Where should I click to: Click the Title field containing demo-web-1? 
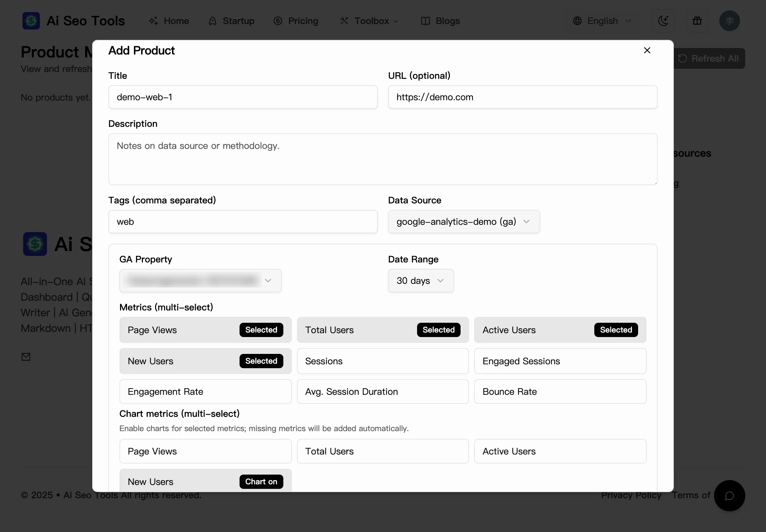pos(243,97)
